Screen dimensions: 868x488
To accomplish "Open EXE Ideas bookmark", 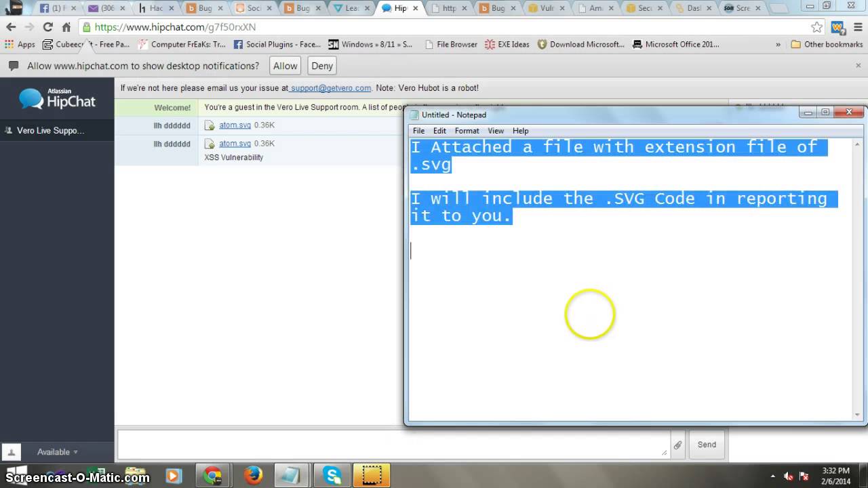I will pos(507,44).
